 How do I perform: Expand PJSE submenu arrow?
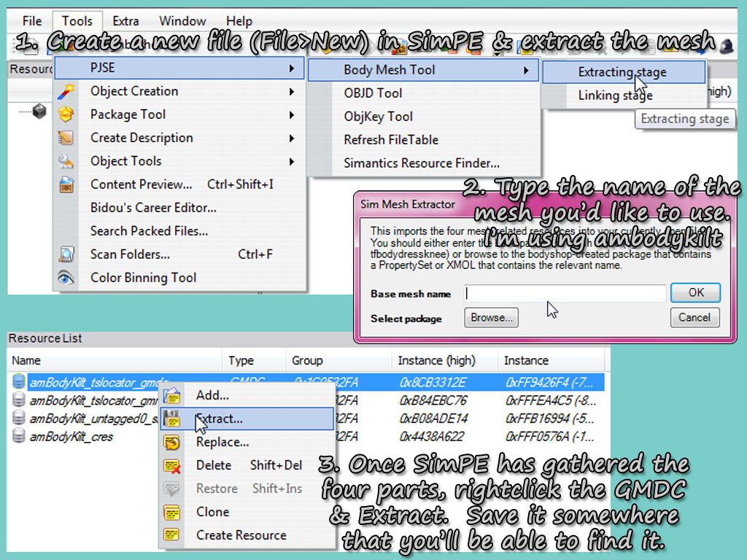click(292, 68)
